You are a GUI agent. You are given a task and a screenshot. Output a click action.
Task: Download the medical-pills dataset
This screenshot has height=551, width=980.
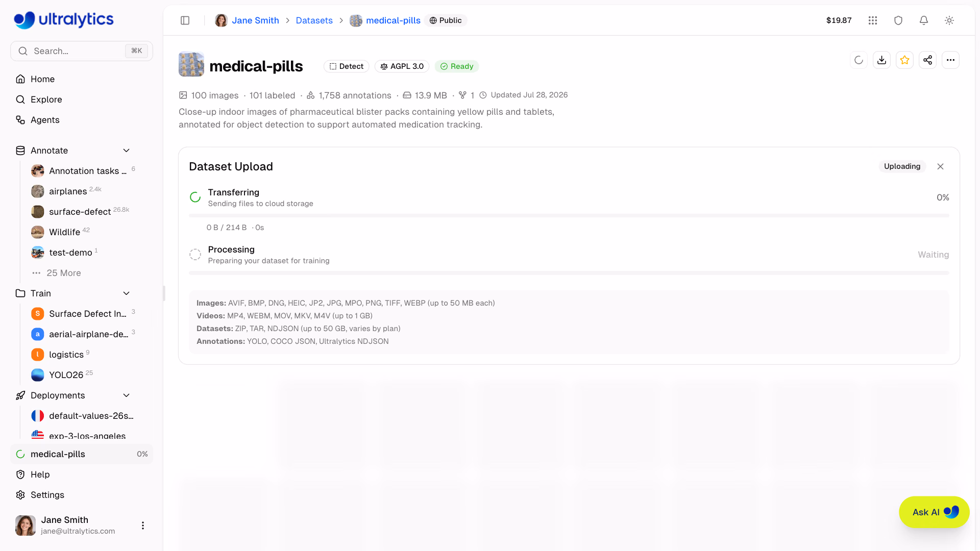tap(882, 60)
